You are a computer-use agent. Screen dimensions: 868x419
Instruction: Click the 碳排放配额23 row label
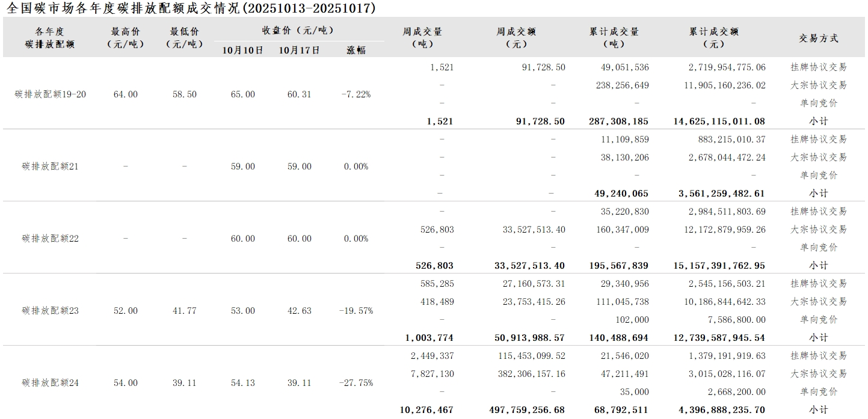[x=51, y=311]
